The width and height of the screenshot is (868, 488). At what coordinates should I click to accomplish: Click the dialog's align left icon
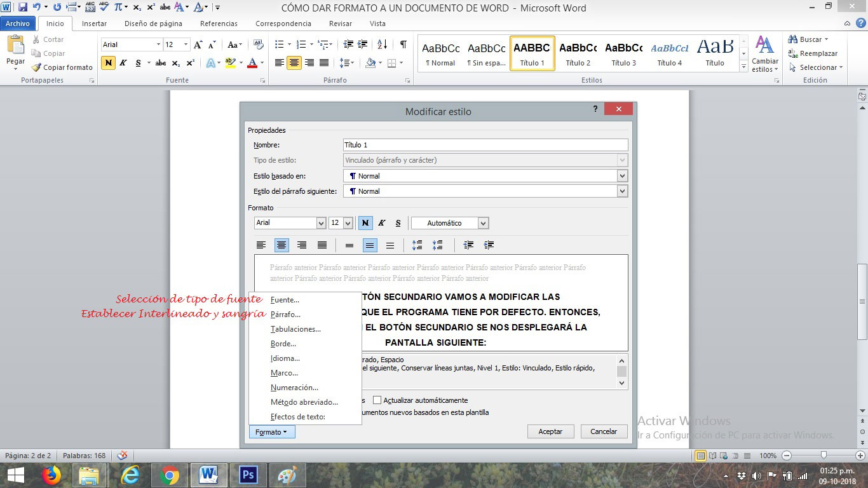[x=261, y=245]
